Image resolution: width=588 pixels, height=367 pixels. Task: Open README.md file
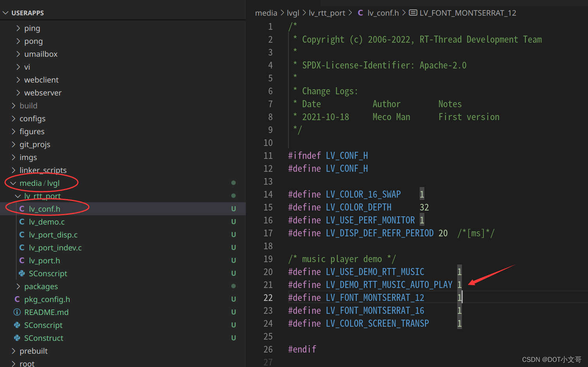(46, 312)
